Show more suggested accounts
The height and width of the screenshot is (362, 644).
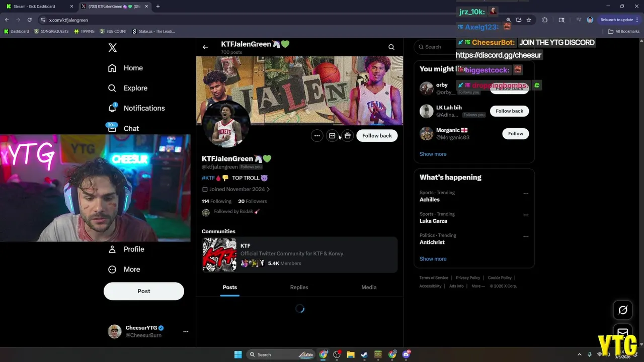point(433,154)
